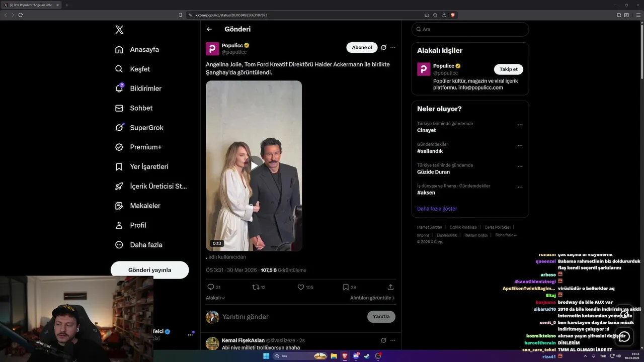
Task: Open the Populicc post more options menu
Action: click(x=393, y=47)
